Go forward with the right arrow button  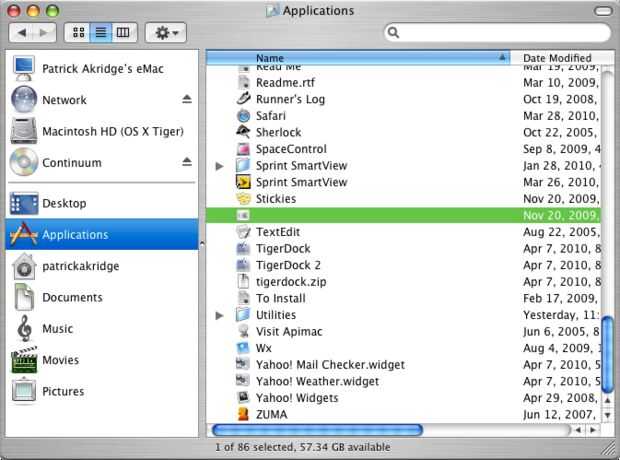click(x=44, y=32)
